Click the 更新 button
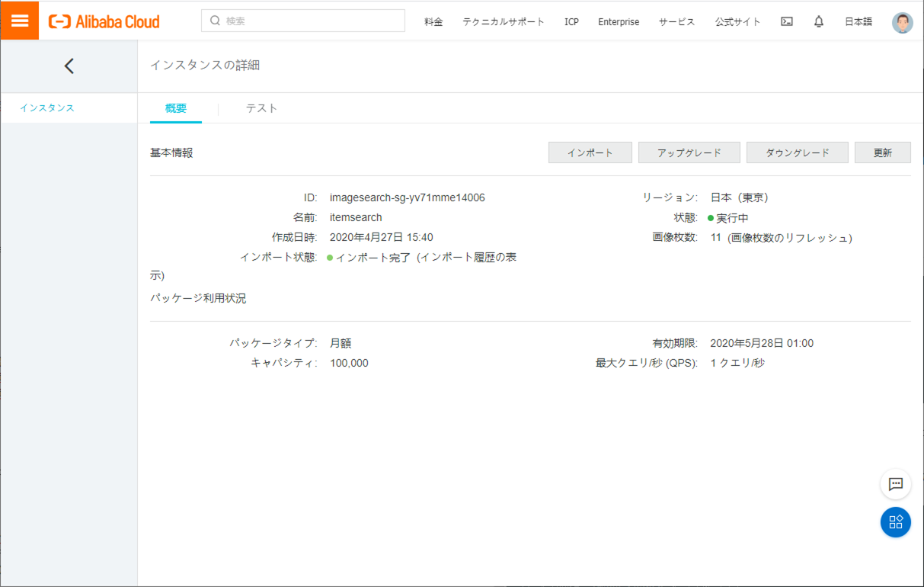This screenshot has height=587, width=924. 883,152
